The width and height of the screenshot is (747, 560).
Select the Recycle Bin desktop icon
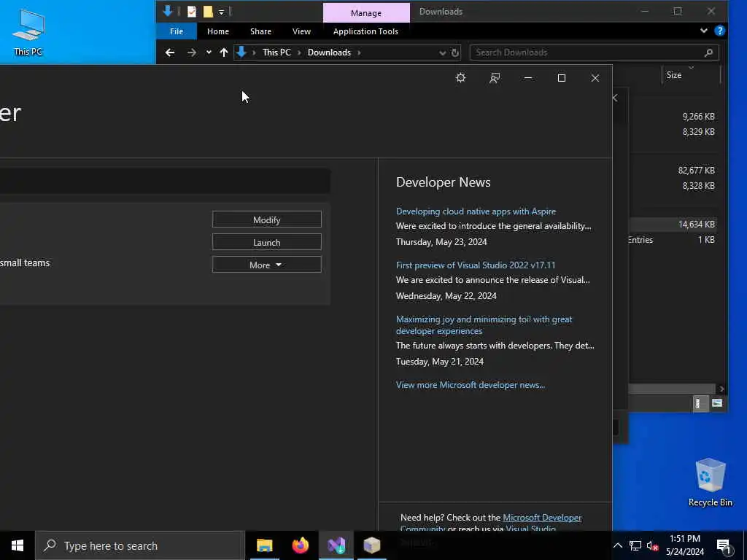[710, 482]
